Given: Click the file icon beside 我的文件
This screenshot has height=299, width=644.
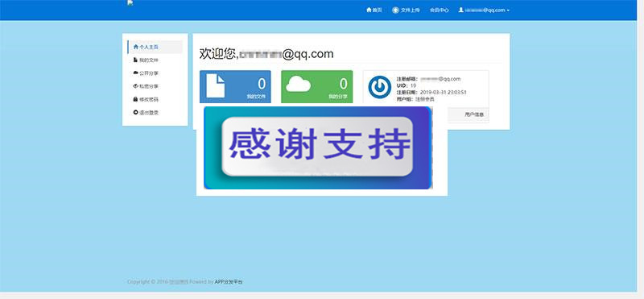Looking at the screenshot, I should 136,60.
